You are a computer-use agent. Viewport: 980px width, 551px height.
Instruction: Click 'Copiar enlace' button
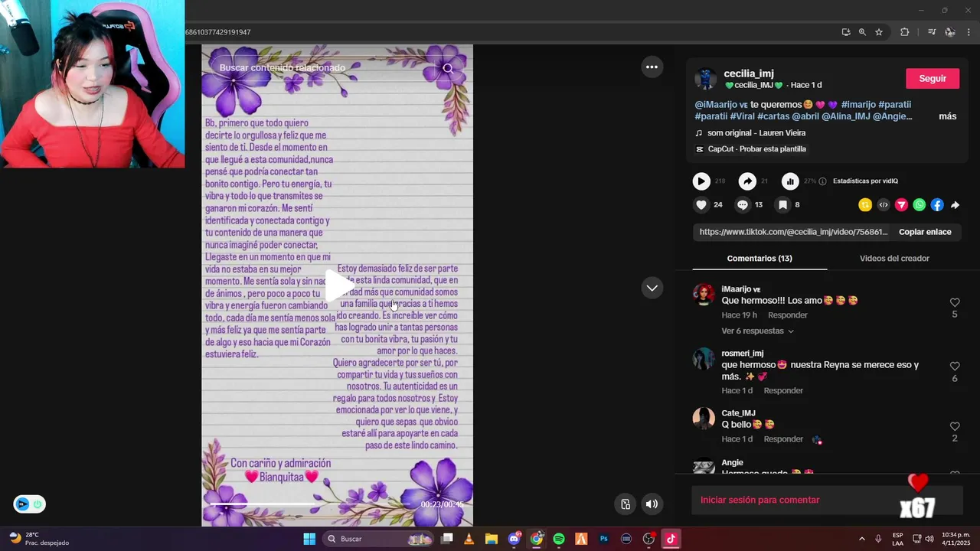tap(925, 232)
